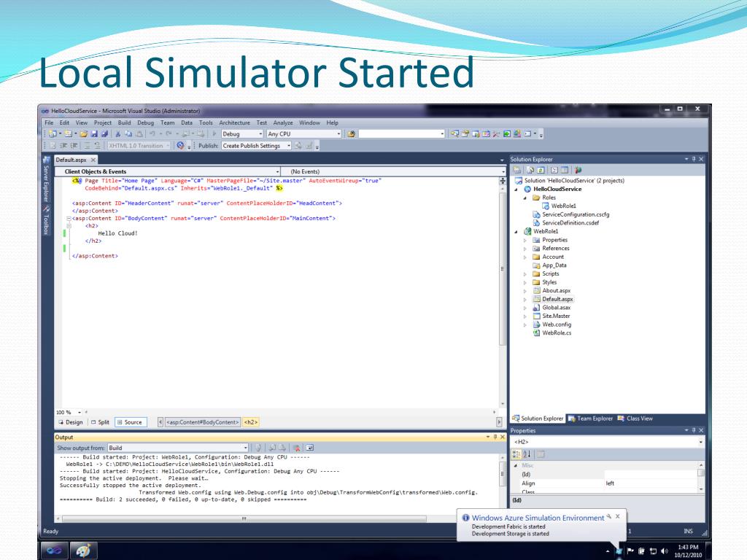Image resolution: width=747 pixels, height=560 pixels.
Task: Expand the Scripts folder
Action: coord(525,274)
